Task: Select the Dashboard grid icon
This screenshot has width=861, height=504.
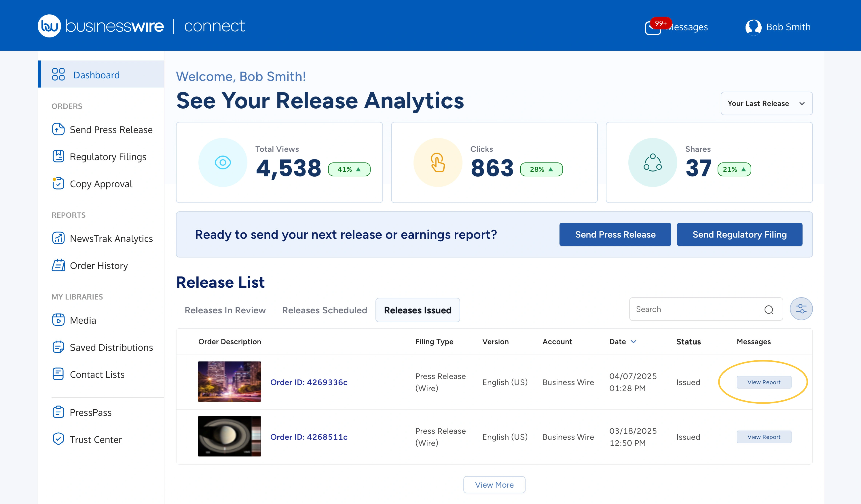Action: tap(58, 74)
